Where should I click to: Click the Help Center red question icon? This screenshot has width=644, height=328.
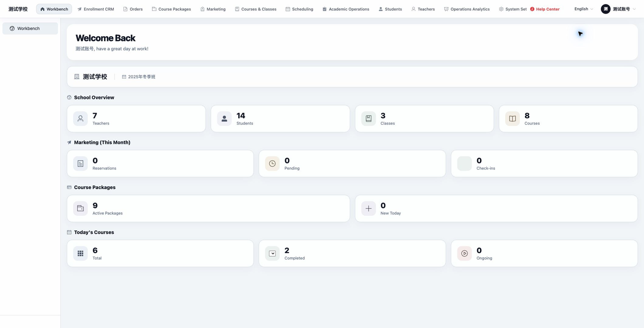532,9
